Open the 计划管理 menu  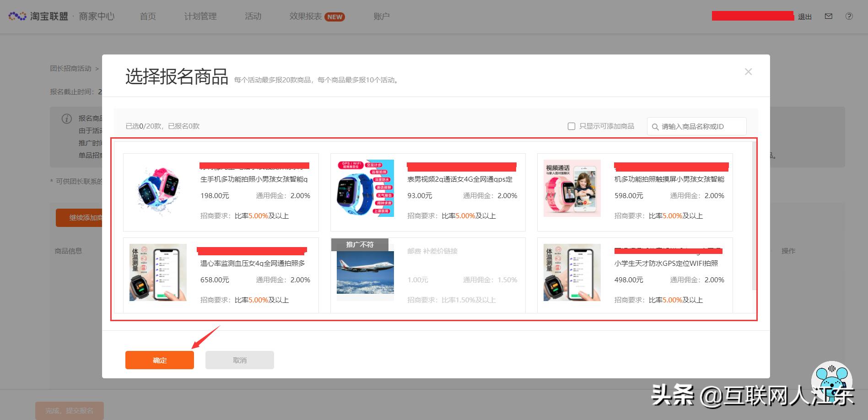point(200,16)
